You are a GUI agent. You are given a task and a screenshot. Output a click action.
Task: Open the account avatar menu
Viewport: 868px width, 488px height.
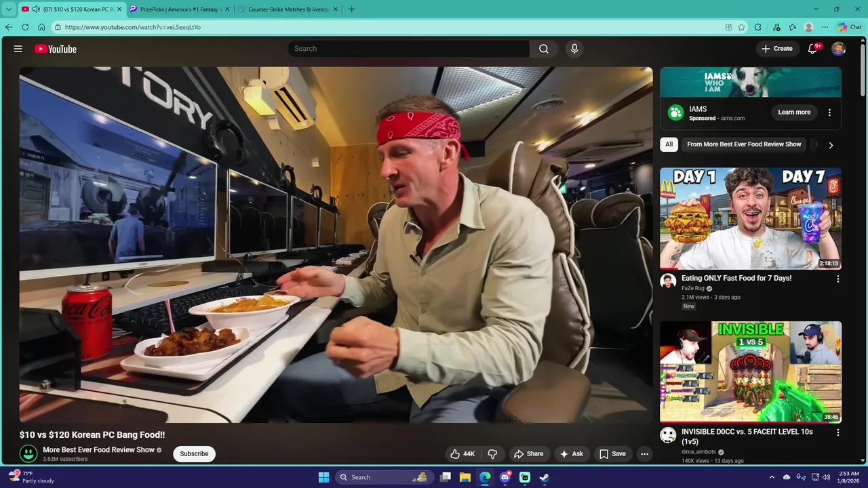point(839,49)
